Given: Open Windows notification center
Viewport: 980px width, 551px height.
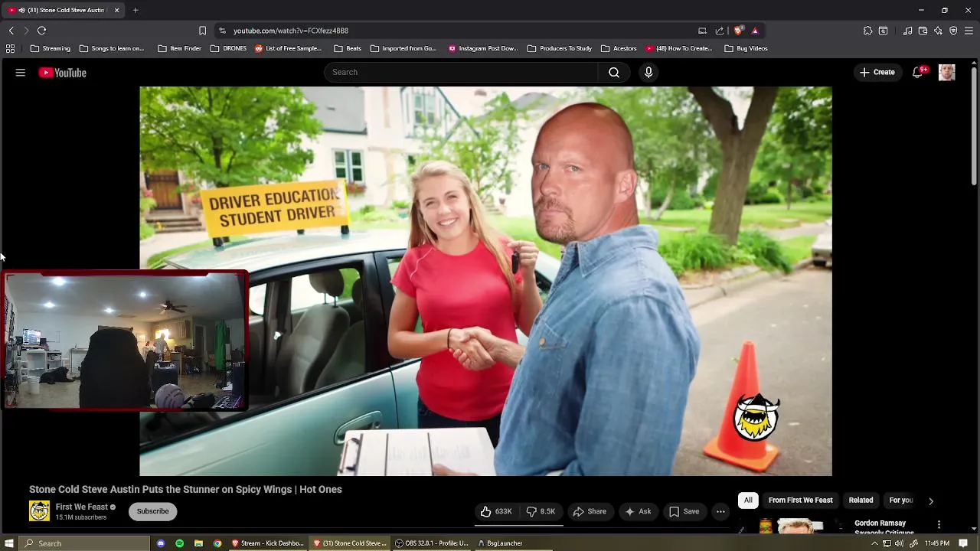Looking at the screenshot, I should pos(963,543).
